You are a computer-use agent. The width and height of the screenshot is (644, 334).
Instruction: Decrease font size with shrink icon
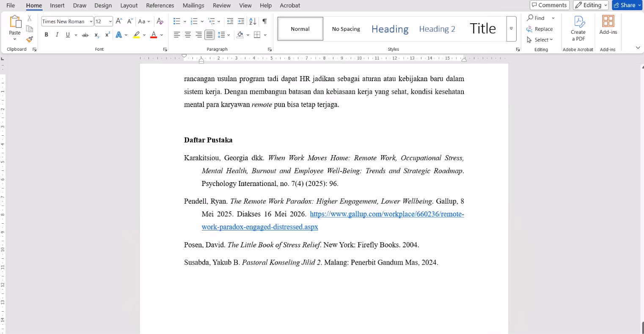pyautogui.click(x=130, y=21)
